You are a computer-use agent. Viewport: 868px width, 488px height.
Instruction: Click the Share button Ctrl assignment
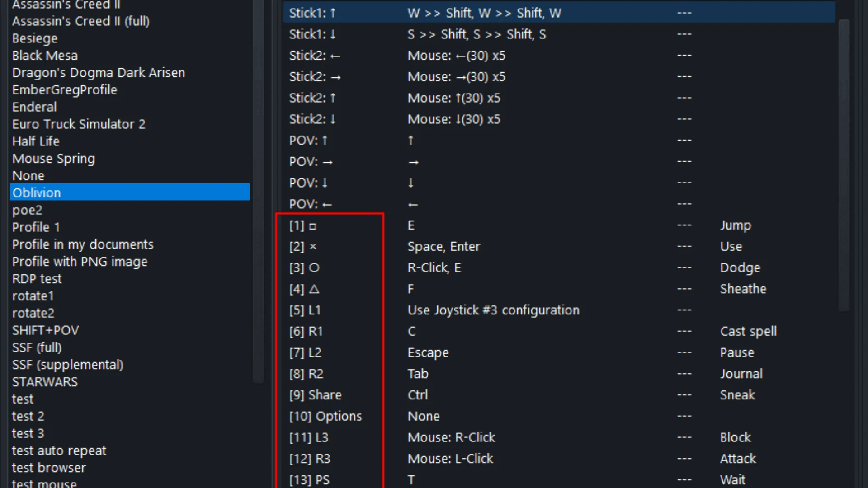417,395
